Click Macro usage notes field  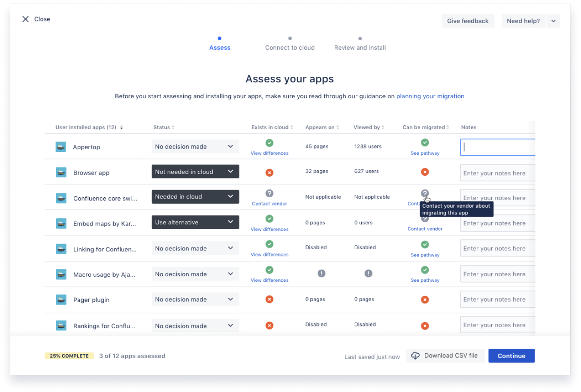point(498,274)
